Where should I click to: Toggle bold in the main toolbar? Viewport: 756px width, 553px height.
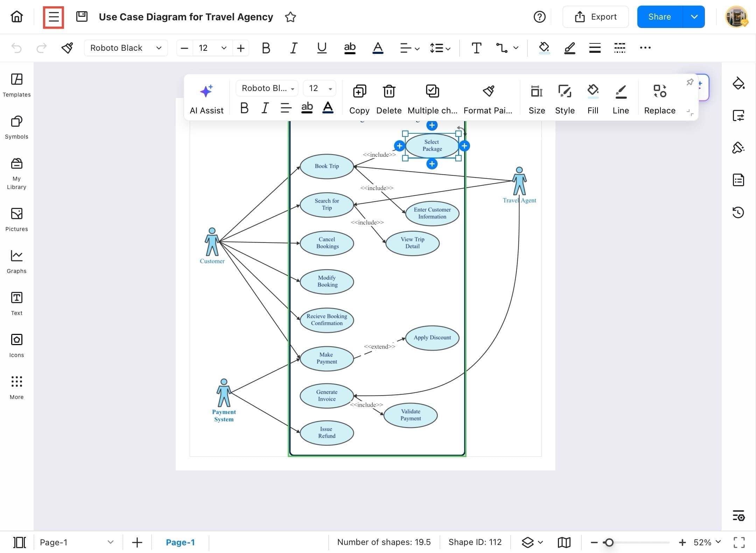[x=266, y=48]
